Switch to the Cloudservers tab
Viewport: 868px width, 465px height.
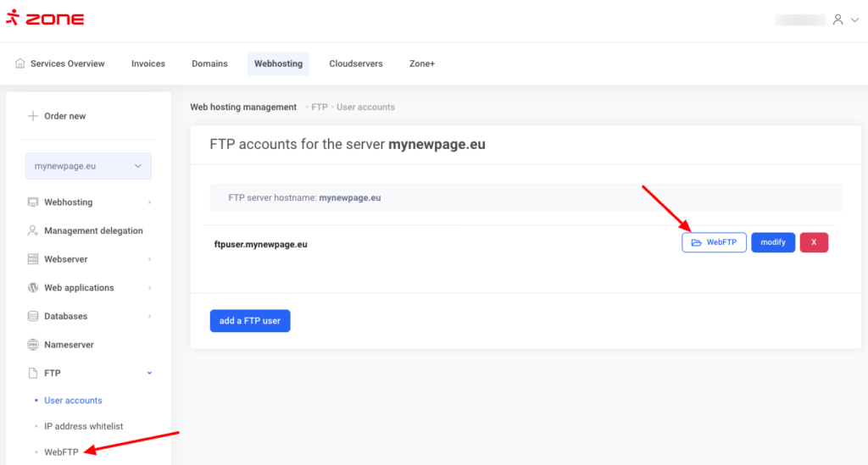(x=356, y=64)
